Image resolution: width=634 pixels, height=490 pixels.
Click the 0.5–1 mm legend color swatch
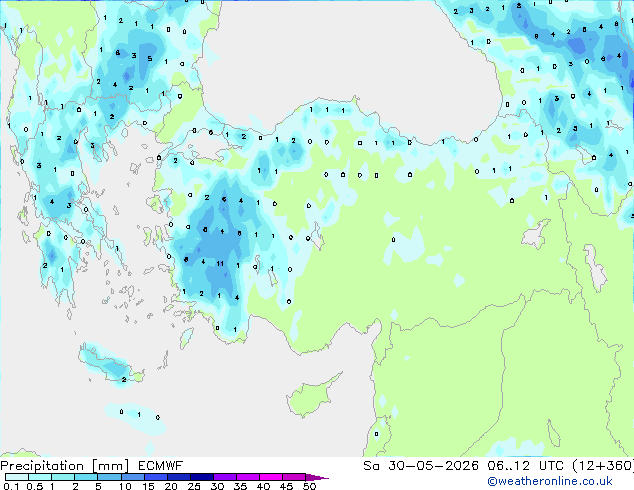click(x=40, y=477)
